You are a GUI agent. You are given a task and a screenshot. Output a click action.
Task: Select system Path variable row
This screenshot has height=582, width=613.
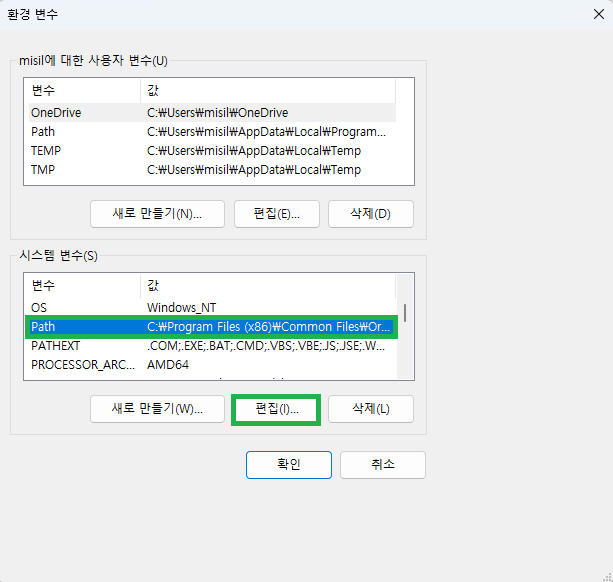coord(211,327)
